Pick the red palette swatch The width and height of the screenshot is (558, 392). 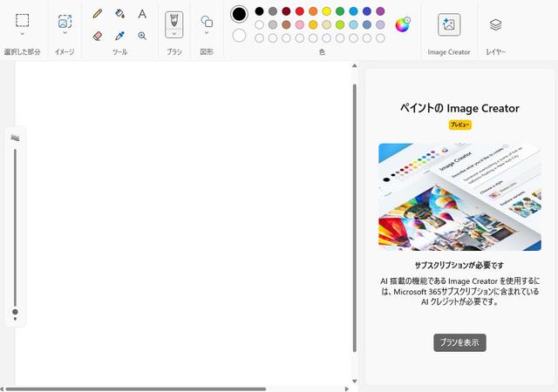[x=300, y=11]
